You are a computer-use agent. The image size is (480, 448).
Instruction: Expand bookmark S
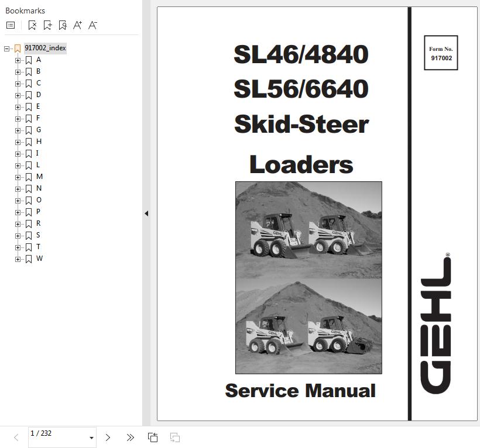[x=18, y=236]
